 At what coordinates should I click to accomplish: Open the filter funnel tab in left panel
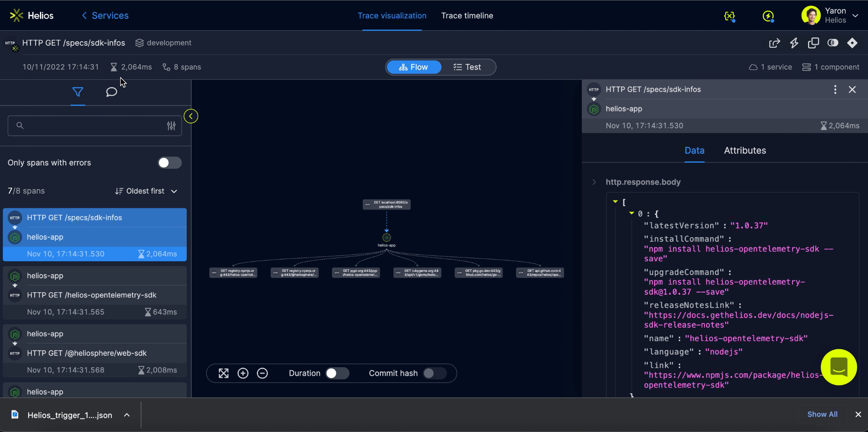[x=77, y=92]
